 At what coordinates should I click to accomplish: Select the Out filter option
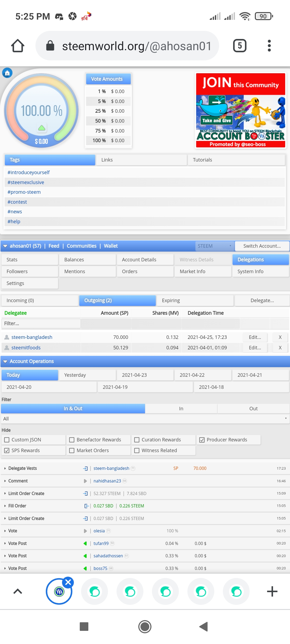coord(253,409)
